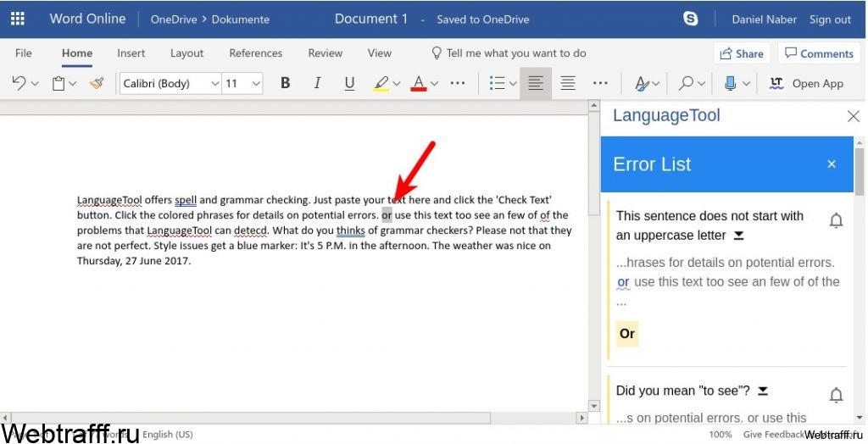Open more paragraph options ellipsis
The height and width of the screenshot is (444, 868).
pyautogui.click(x=600, y=84)
